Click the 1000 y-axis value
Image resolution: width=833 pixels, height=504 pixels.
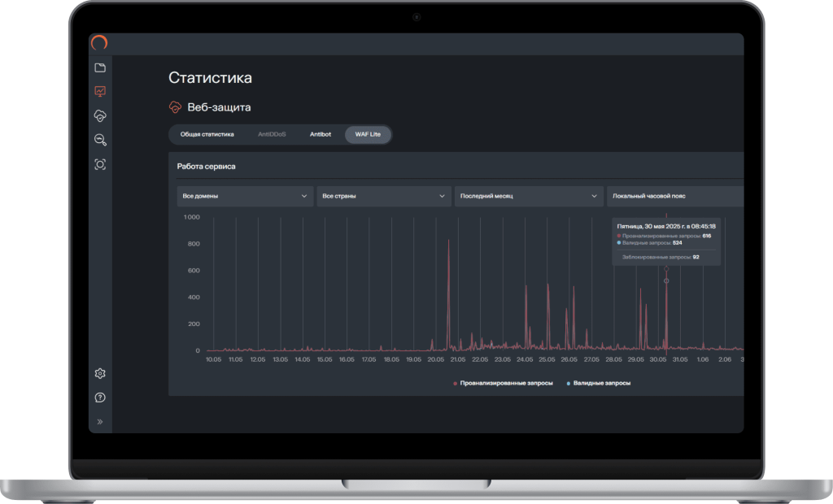click(192, 217)
